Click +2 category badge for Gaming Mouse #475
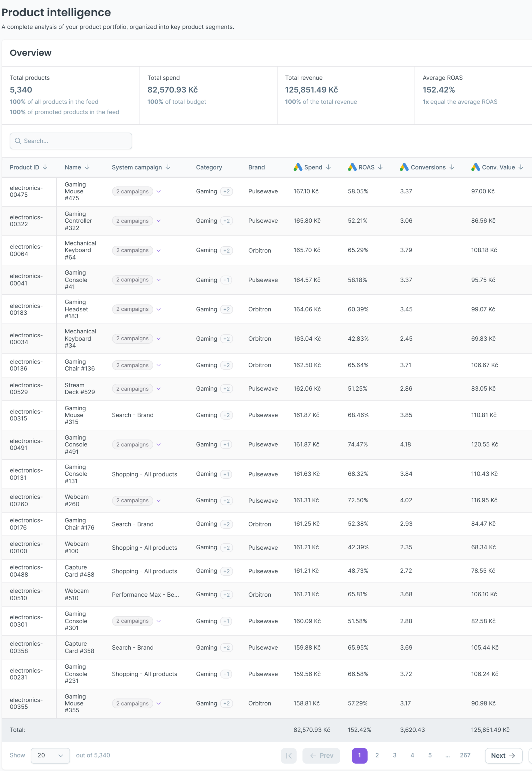 pyautogui.click(x=226, y=192)
